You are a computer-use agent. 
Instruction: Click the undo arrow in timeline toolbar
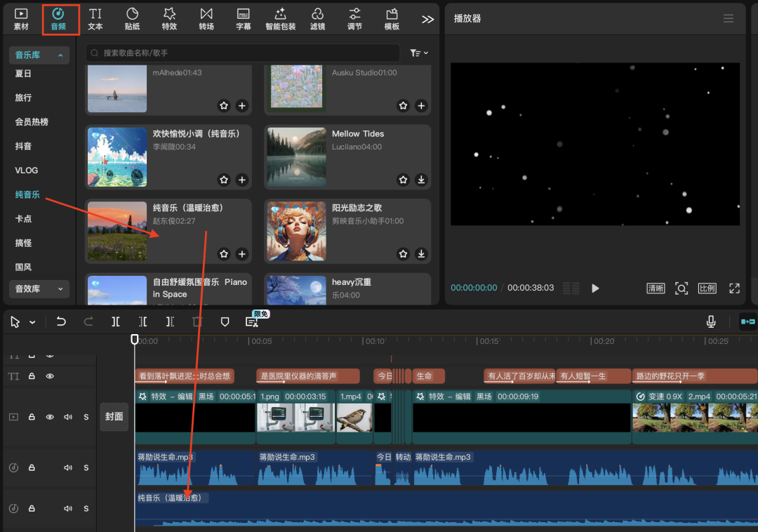tap(61, 321)
